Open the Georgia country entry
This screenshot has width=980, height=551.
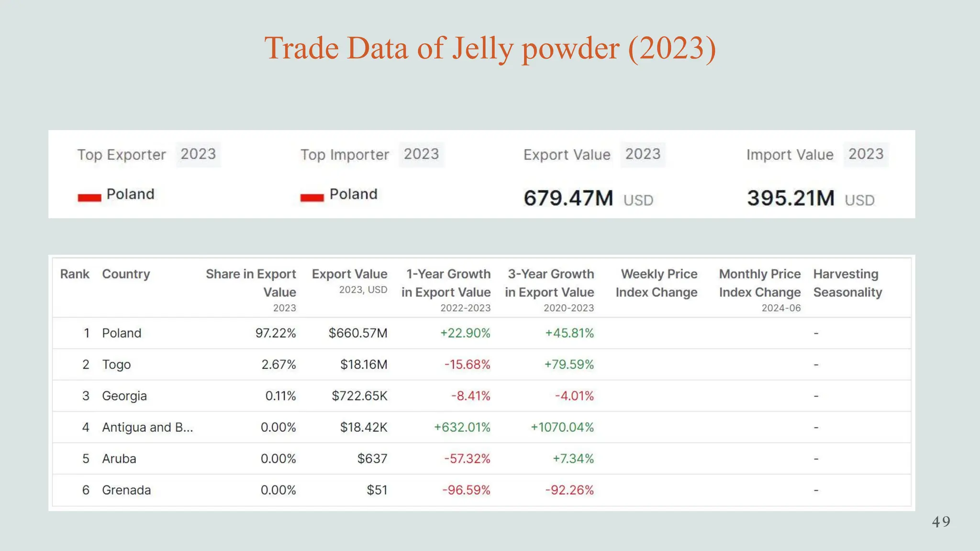pos(124,396)
